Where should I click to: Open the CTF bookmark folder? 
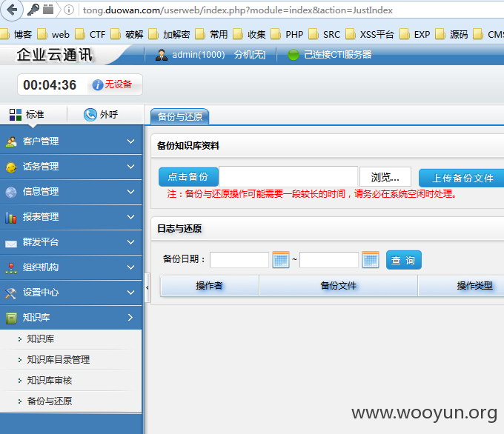coord(90,34)
